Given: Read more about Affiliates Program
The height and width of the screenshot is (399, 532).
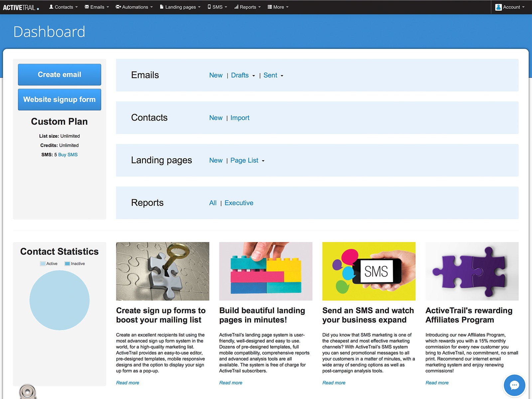Looking at the screenshot, I should tap(437, 383).
